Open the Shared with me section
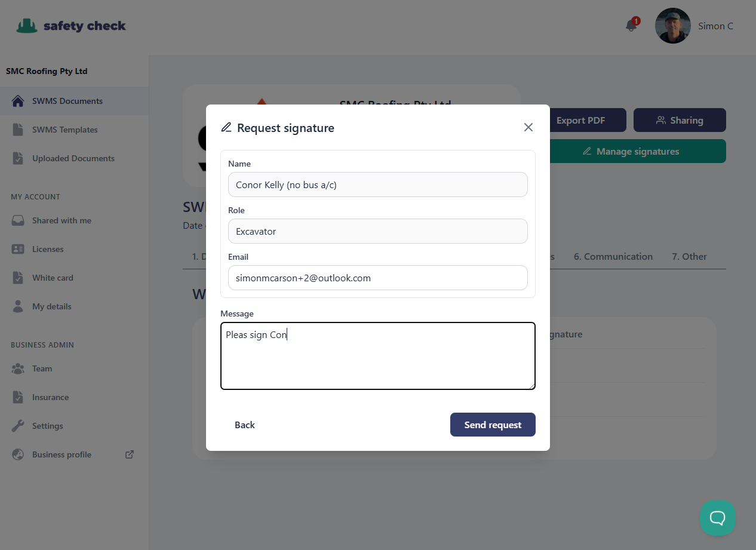This screenshot has width=756, height=550. coord(62,220)
